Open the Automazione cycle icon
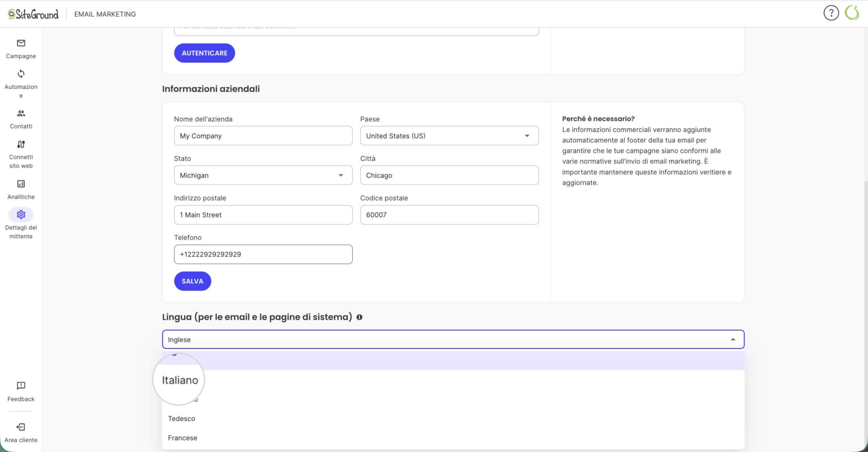Screen dimensions: 868x452 pos(21,74)
